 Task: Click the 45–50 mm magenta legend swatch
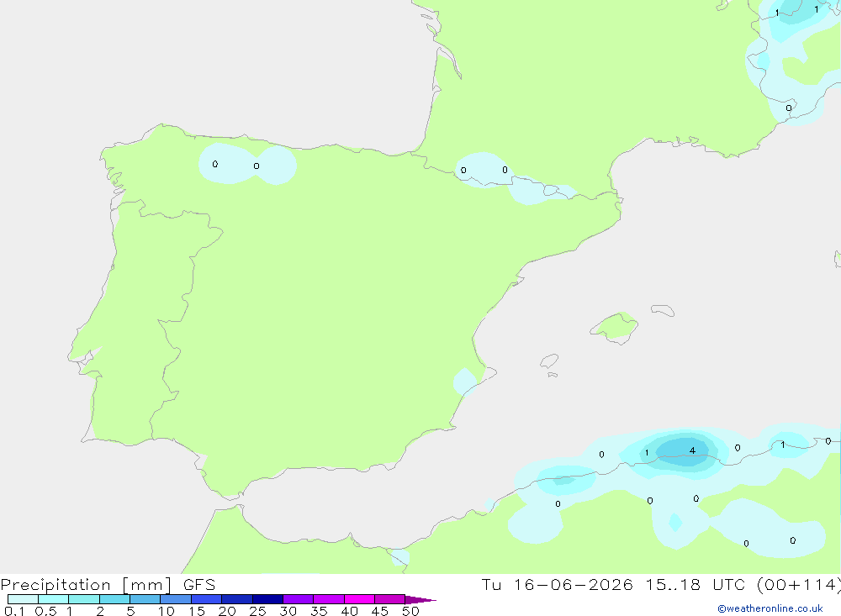point(389,599)
